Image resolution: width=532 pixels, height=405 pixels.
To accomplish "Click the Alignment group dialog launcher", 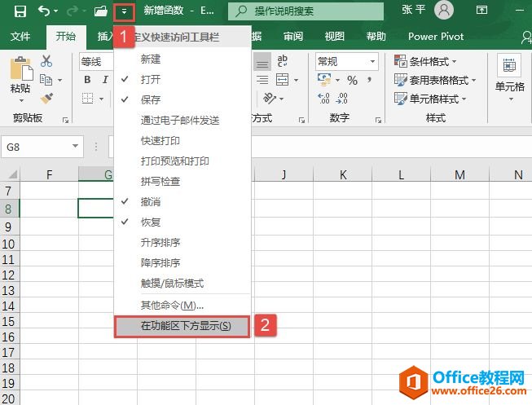I will (301, 120).
